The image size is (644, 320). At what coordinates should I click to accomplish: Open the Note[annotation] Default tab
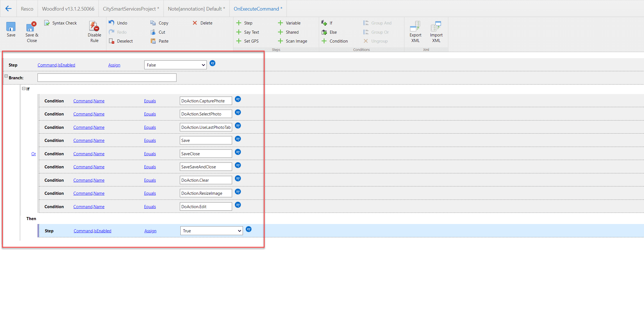coord(197,9)
